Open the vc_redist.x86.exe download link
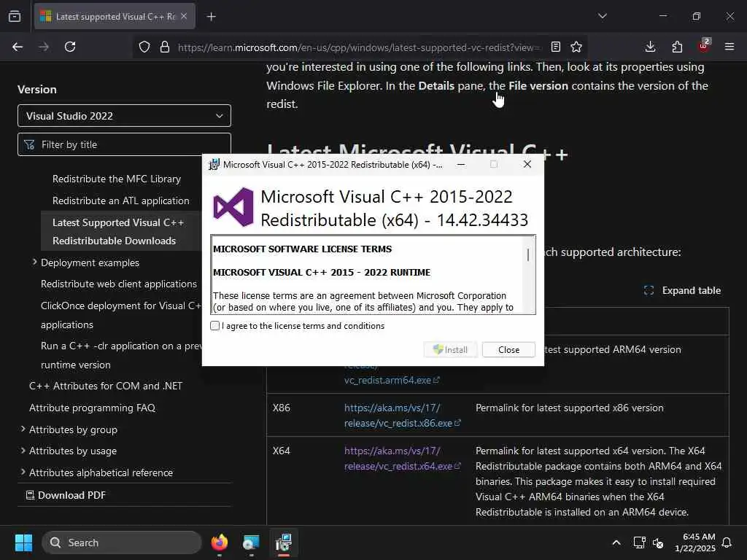Screen dimensions: 747x560 [402, 415]
